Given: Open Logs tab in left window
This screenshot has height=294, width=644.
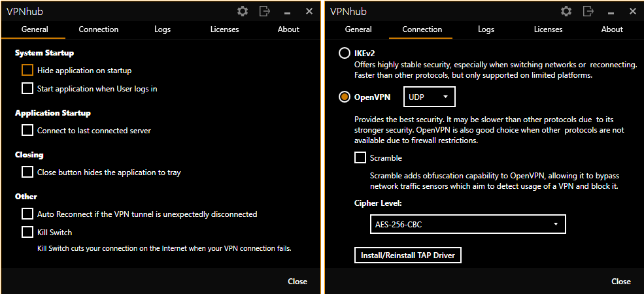Looking at the screenshot, I should (x=163, y=29).
